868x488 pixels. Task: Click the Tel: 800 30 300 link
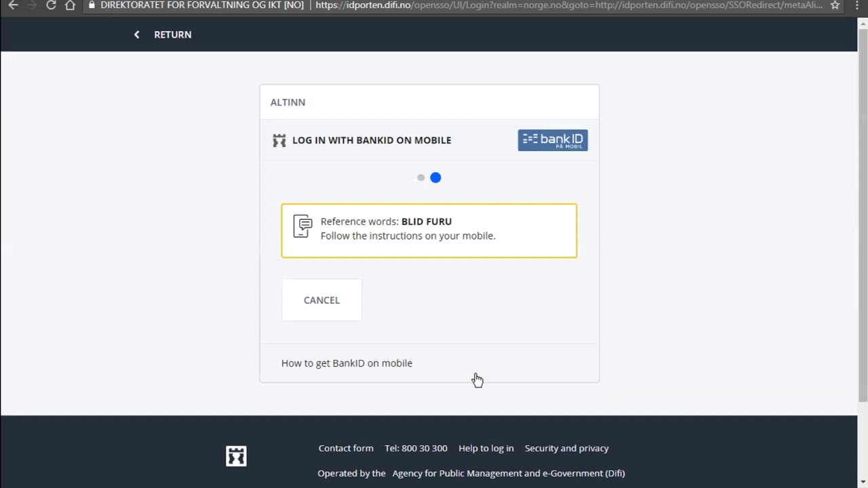(416, 448)
